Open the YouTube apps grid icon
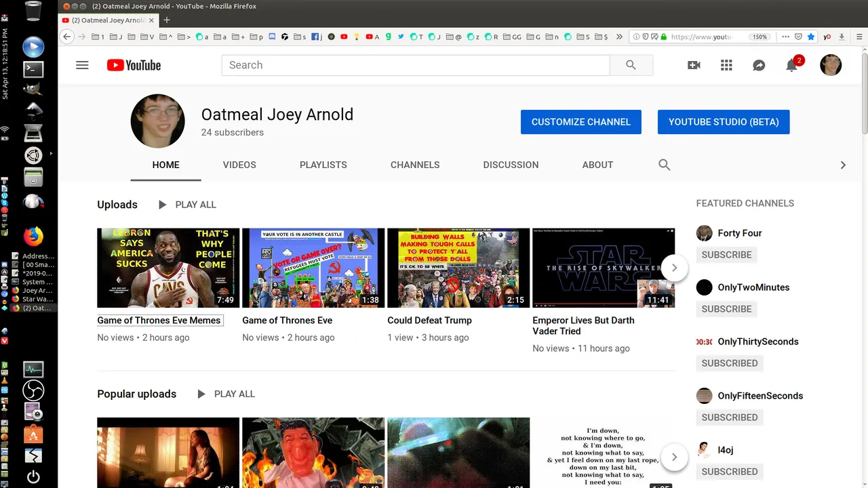This screenshot has width=868, height=488. click(726, 65)
